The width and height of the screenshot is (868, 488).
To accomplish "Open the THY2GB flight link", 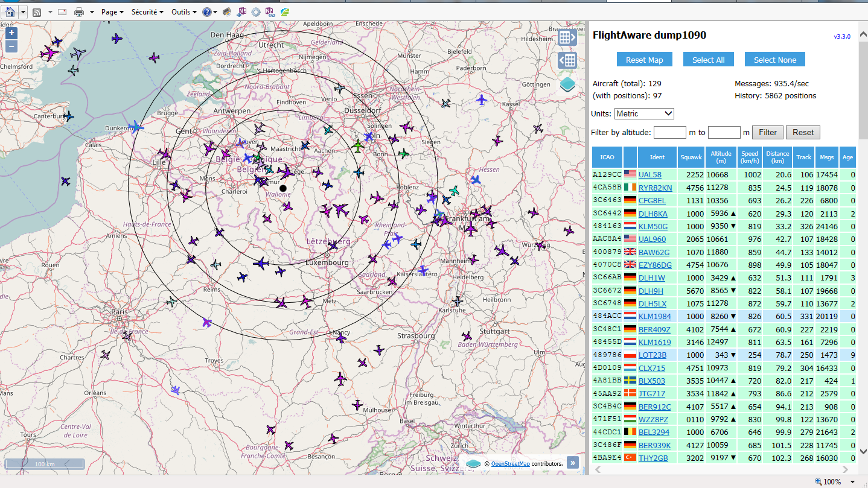I will click(x=653, y=458).
